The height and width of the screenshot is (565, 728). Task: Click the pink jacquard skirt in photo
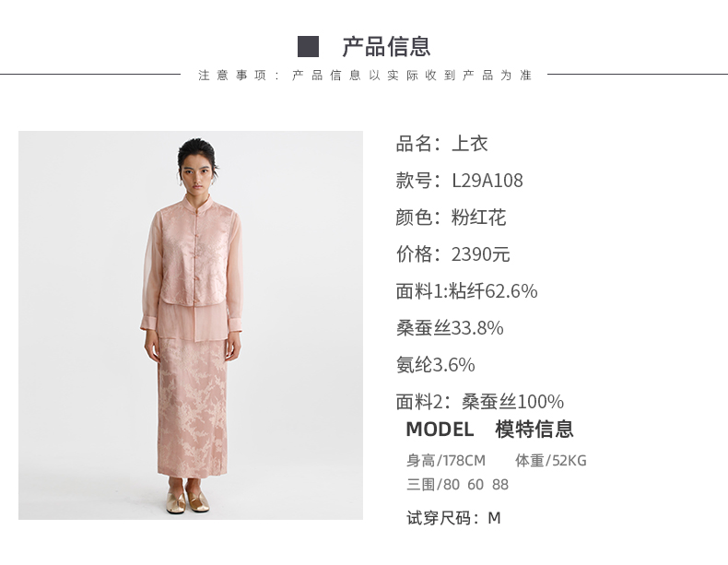coord(193,407)
